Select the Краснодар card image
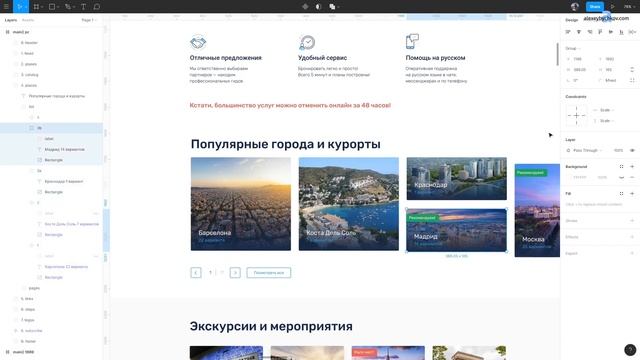Image resolution: width=640 pixels, height=360 pixels. pyautogui.click(x=456, y=178)
